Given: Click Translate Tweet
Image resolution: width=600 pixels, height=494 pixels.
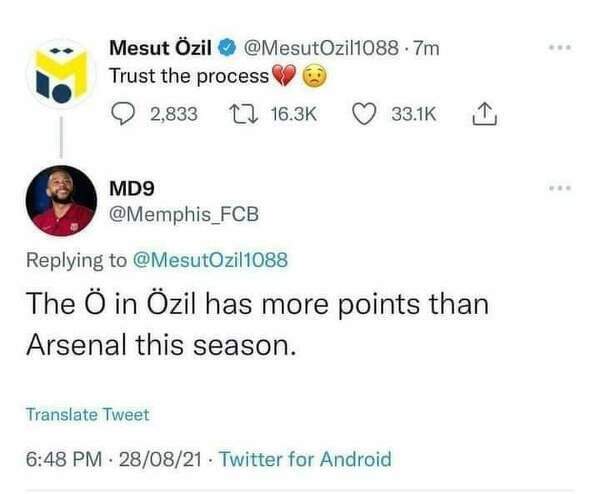Looking at the screenshot, I should (87, 414).
